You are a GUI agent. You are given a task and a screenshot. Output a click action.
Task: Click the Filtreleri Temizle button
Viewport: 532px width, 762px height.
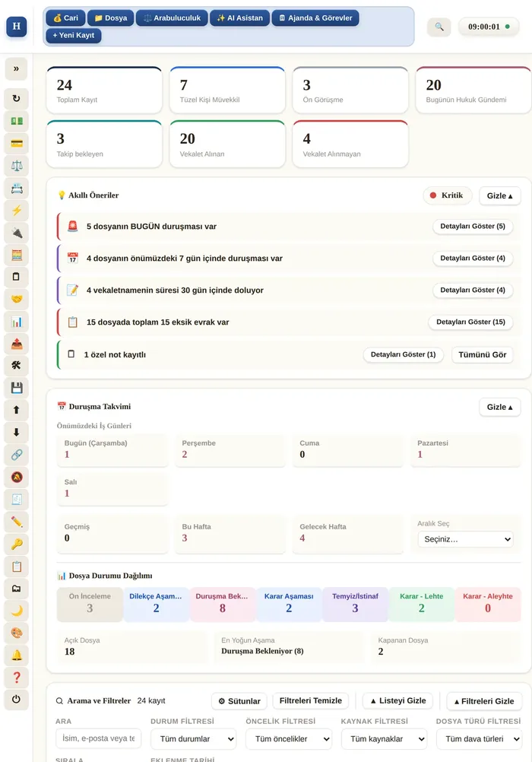pyautogui.click(x=310, y=700)
